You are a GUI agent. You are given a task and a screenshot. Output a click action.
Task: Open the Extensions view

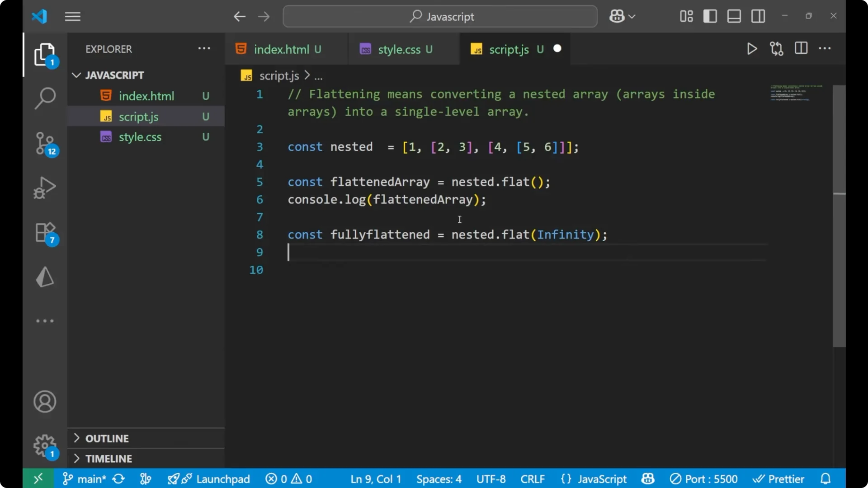pos(45,232)
